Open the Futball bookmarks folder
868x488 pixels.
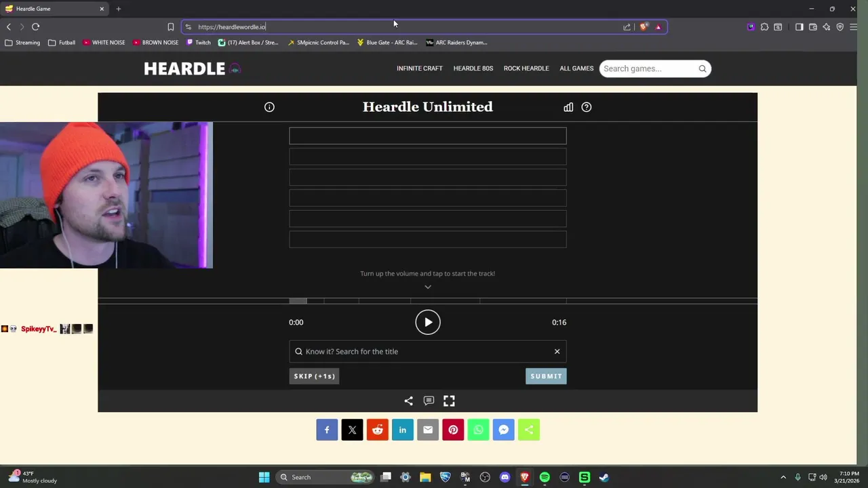click(x=62, y=43)
